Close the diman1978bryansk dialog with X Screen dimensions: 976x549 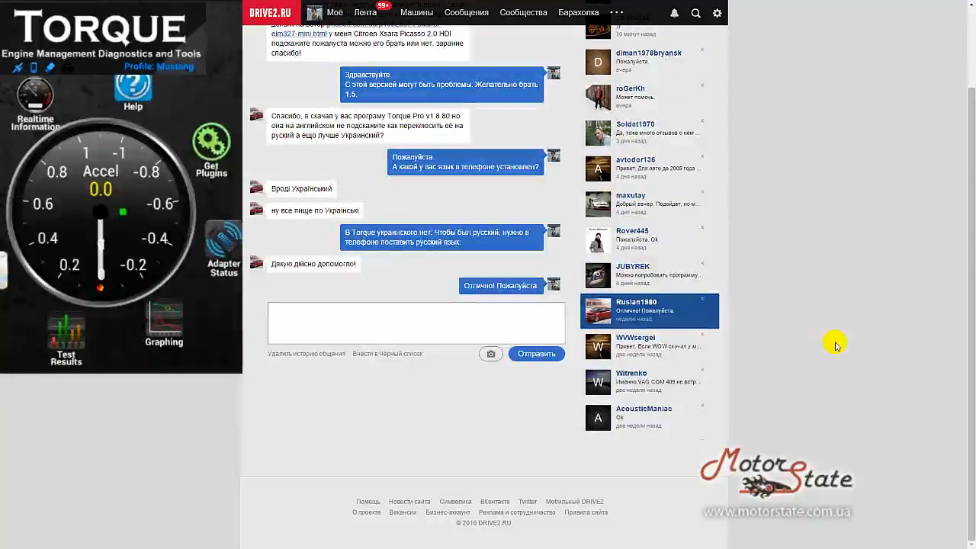click(x=702, y=50)
